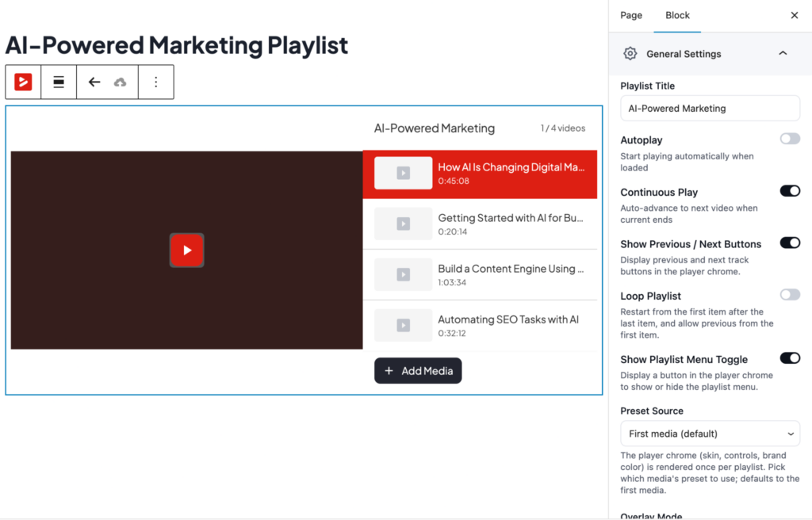Click thumbnail of How AI Is Changing video
812x520 pixels.
click(403, 173)
